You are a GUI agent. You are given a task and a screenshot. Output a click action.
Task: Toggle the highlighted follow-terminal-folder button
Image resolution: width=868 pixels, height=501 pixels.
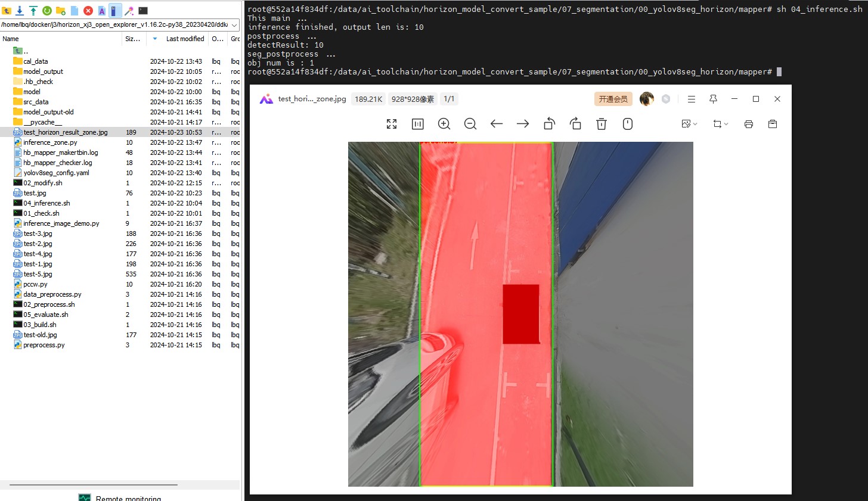[x=115, y=11]
